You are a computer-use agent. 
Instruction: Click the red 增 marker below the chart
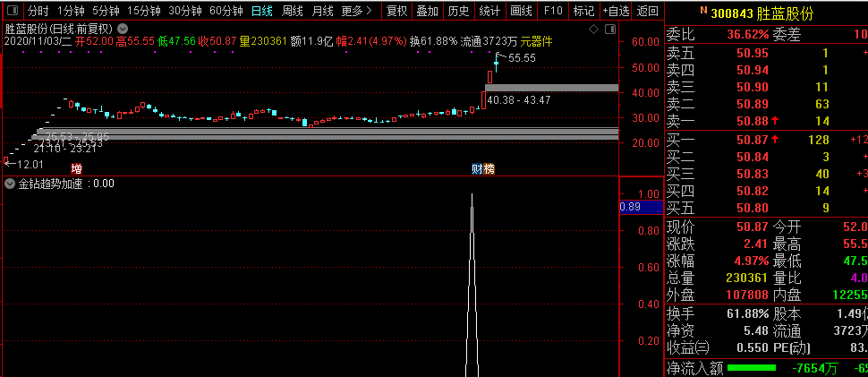77,169
